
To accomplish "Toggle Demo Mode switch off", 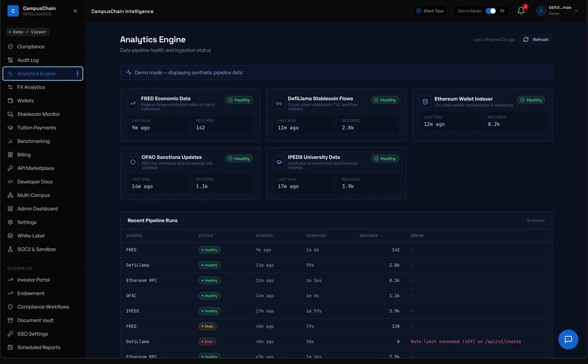I will coord(491,11).
